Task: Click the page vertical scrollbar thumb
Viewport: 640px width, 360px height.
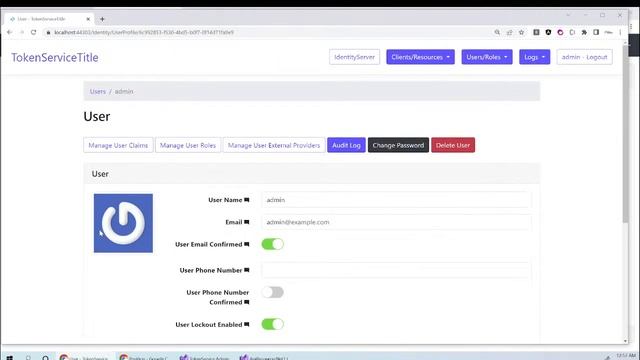Action: (626, 134)
